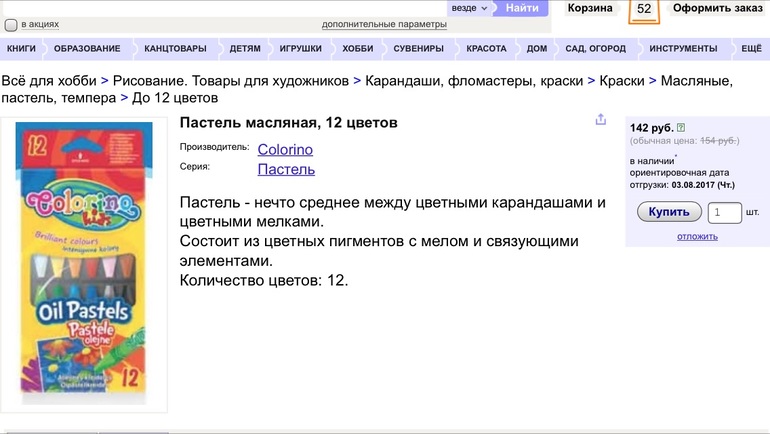Expand 'дополнительные параметры' search options
Image resolution: width=770 pixels, height=434 pixels.
point(384,24)
